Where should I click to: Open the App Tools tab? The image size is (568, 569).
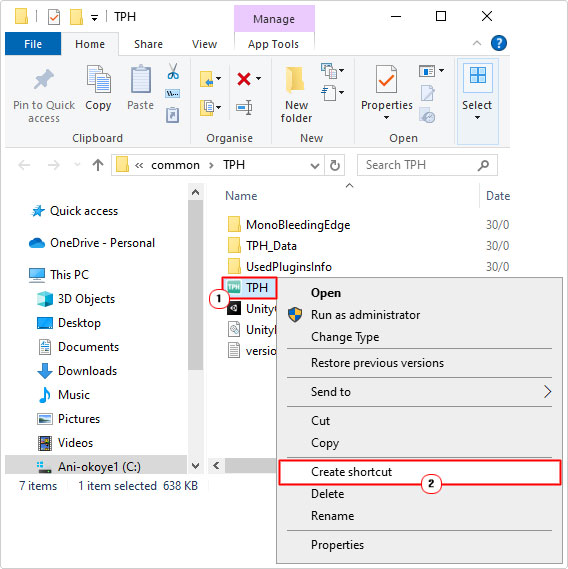273,44
